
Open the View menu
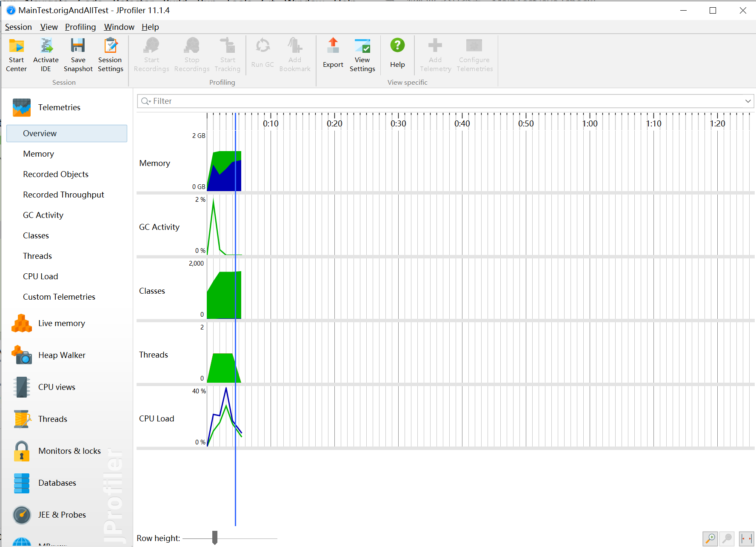tap(49, 27)
